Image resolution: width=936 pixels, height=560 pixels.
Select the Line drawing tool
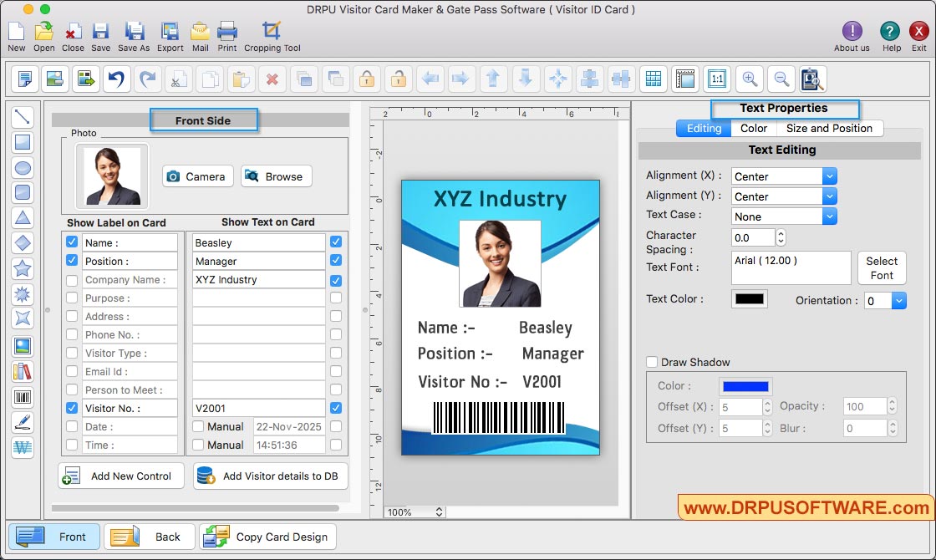(23, 117)
